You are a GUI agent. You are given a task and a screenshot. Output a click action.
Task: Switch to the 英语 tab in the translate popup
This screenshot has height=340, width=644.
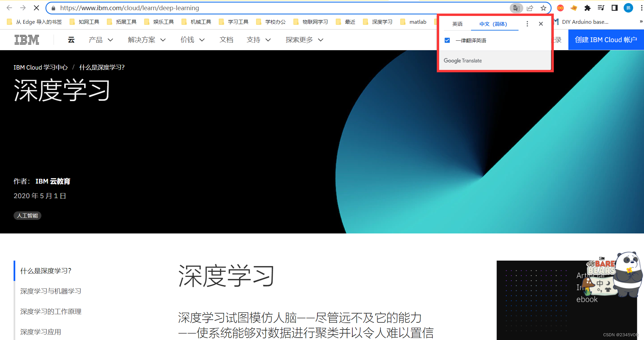tap(457, 24)
